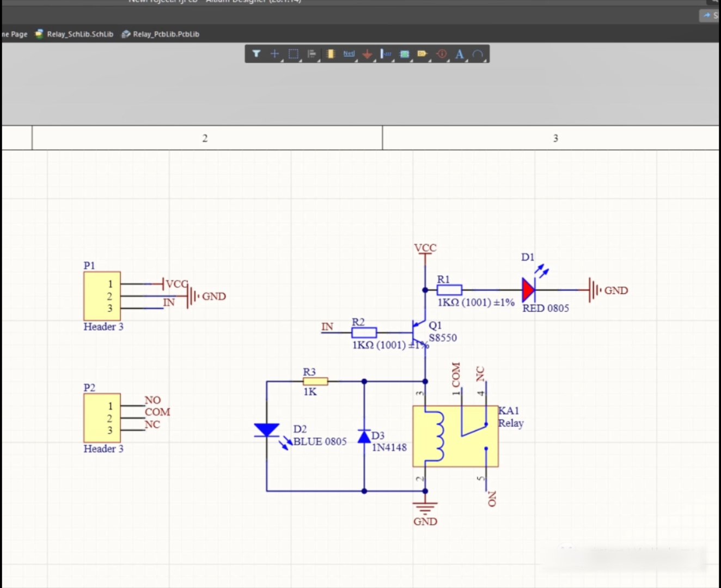The height and width of the screenshot is (588, 721).
Task: Select the P2 Header 3 connector body
Action: [x=102, y=418]
